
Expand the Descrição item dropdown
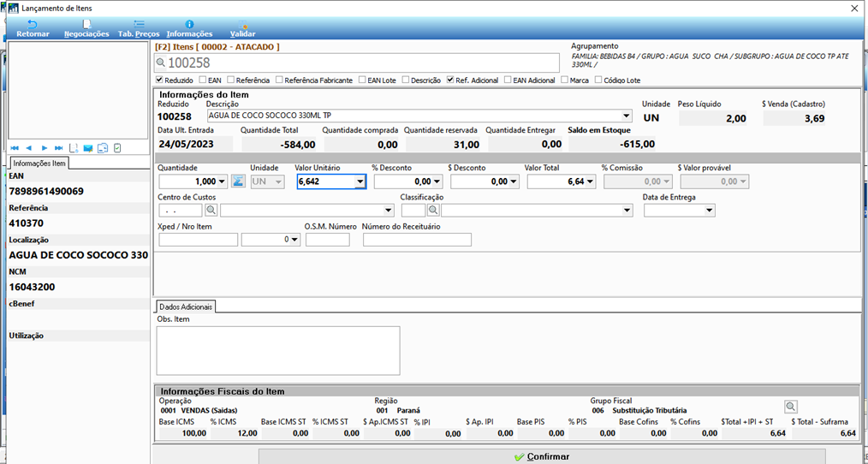[x=626, y=116]
